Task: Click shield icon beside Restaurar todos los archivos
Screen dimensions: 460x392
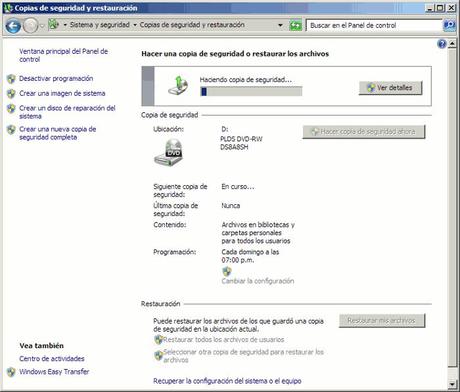Action: point(158,340)
